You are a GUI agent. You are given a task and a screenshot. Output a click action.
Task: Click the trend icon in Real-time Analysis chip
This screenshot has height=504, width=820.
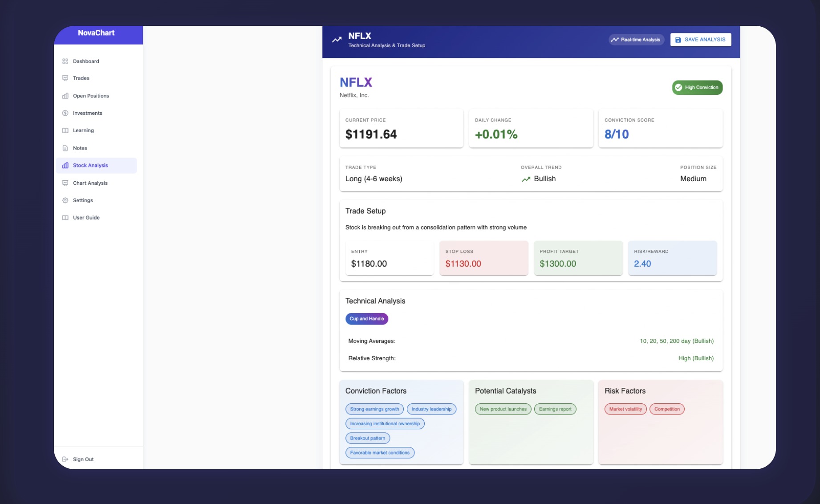click(615, 40)
